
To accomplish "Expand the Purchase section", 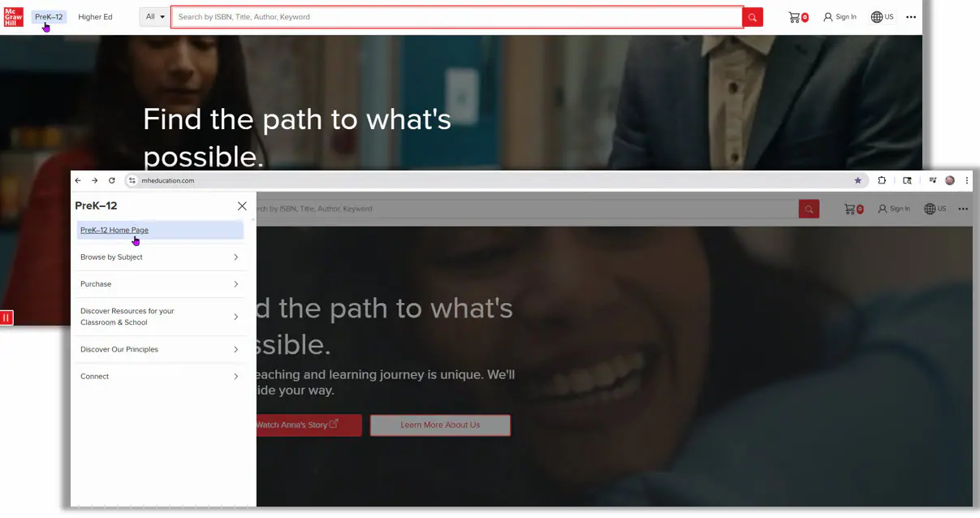I will tap(159, 284).
